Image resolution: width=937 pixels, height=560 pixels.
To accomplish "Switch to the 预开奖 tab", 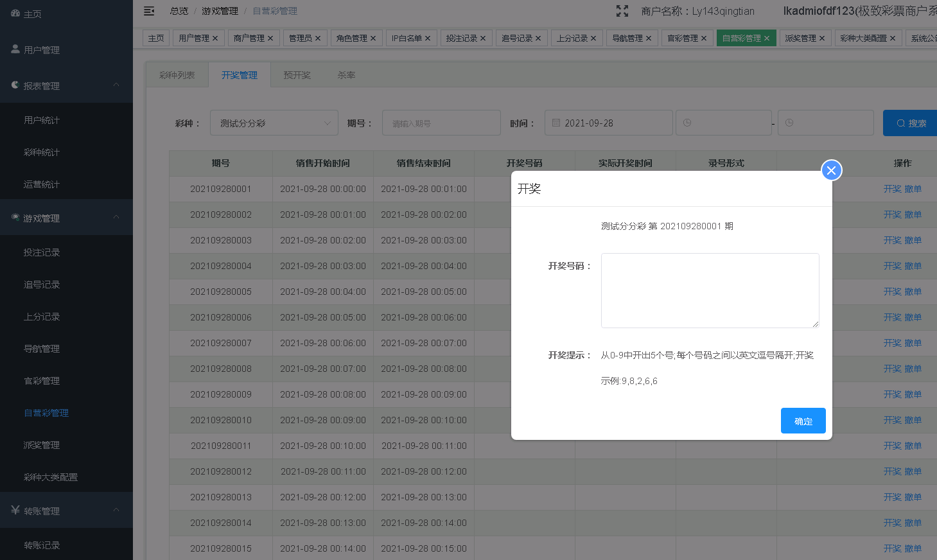I will (297, 75).
